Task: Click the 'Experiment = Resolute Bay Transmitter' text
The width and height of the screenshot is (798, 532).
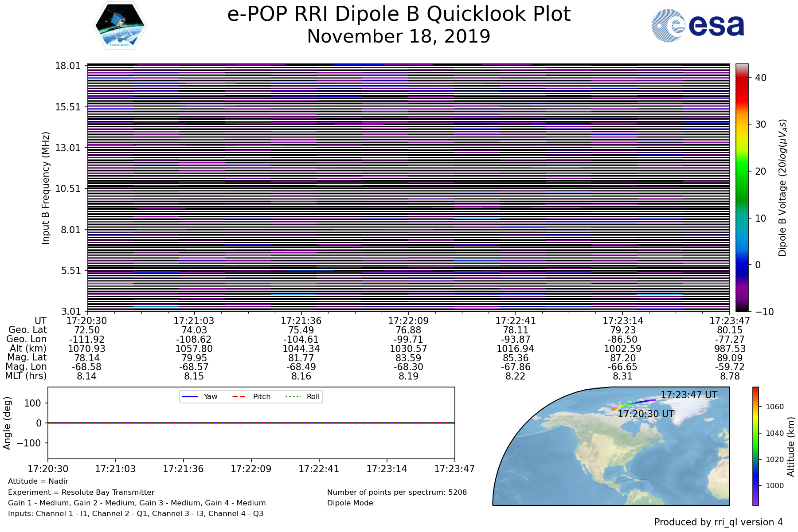Action: [x=81, y=492]
